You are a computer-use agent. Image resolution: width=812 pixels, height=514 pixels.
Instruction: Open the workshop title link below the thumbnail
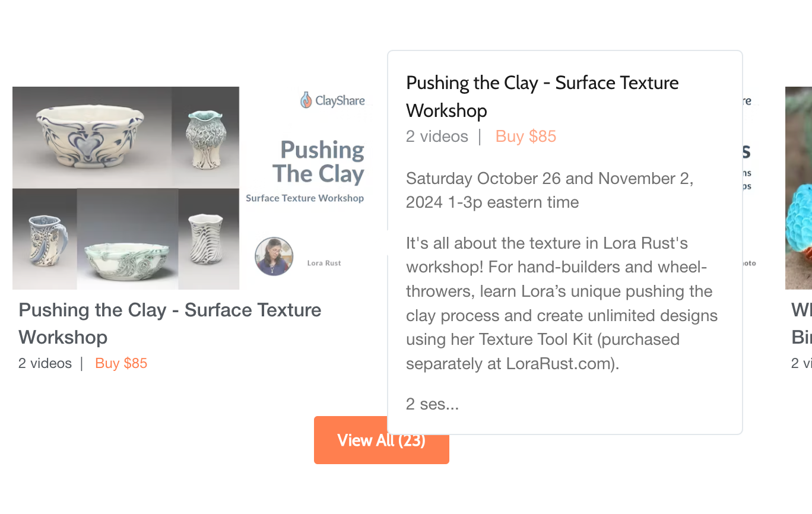coord(170,323)
